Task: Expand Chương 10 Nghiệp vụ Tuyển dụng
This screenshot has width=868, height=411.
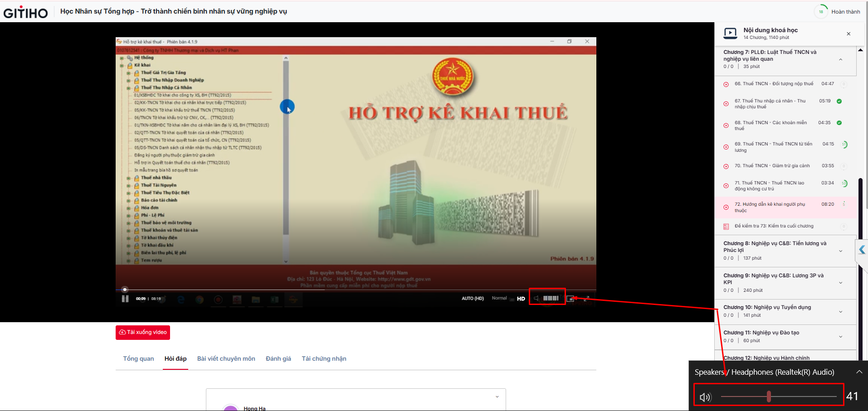Action: [x=840, y=311]
